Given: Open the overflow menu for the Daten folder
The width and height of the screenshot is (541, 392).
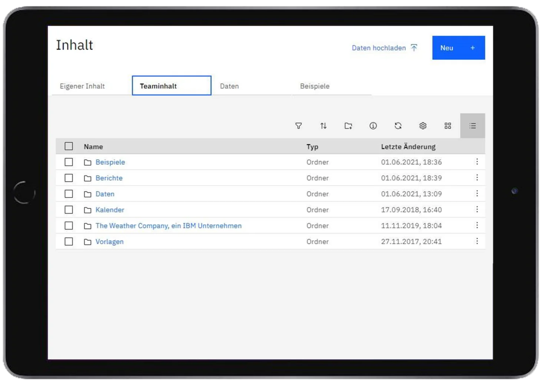Looking at the screenshot, I should [x=477, y=194].
